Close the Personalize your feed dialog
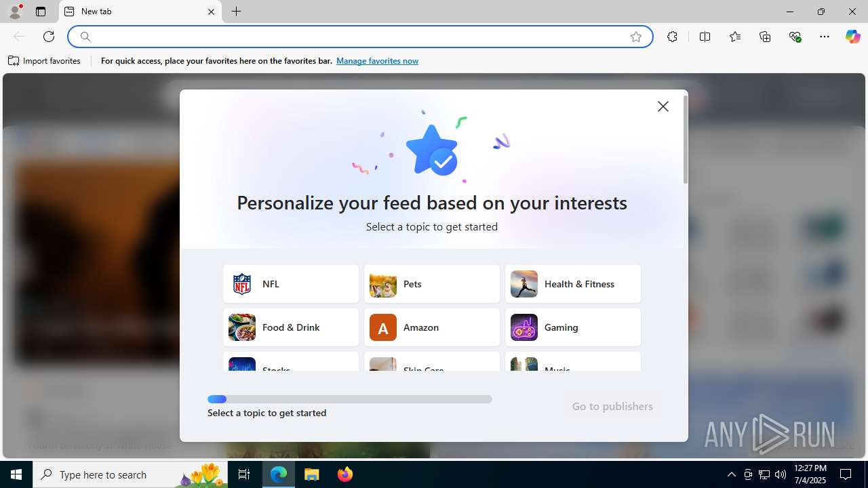868x488 pixels. pyautogui.click(x=663, y=106)
